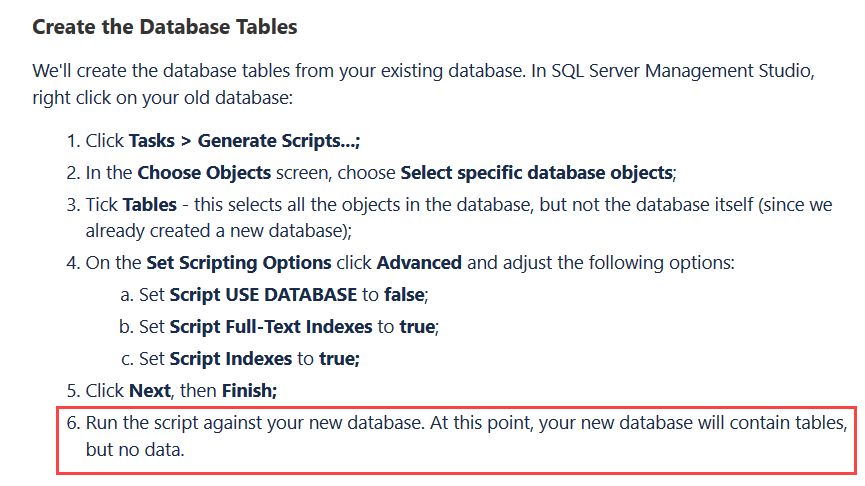Click the bold 'Tables' word in step 3
This screenshot has width=865, height=486.
[x=149, y=205]
